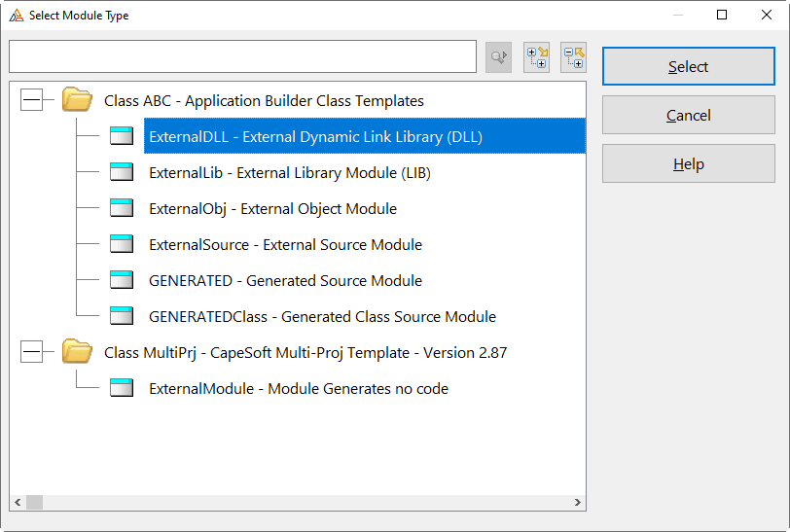This screenshot has height=532, width=790.
Task: Click the horizontal scrollbar left arrow
Action: [18, 503]
